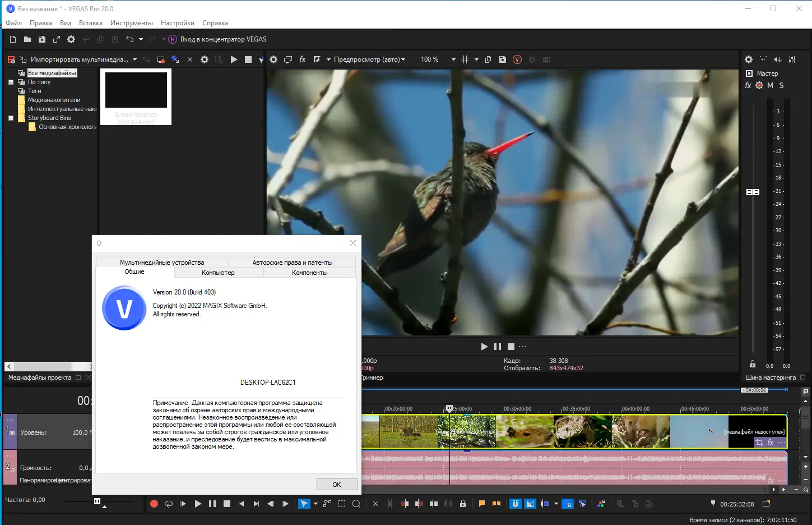
Task: Open the video preview fx icon
Action: [x=303, y=59]
